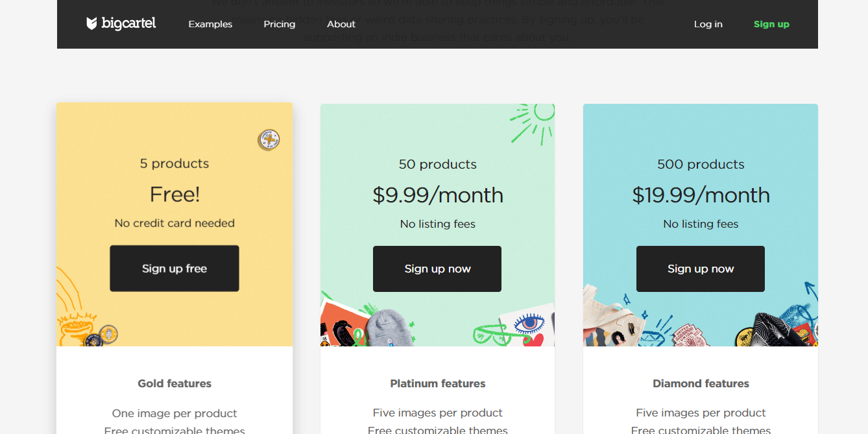Click No credit card needed text
The image size is (868, 434).
175,223
